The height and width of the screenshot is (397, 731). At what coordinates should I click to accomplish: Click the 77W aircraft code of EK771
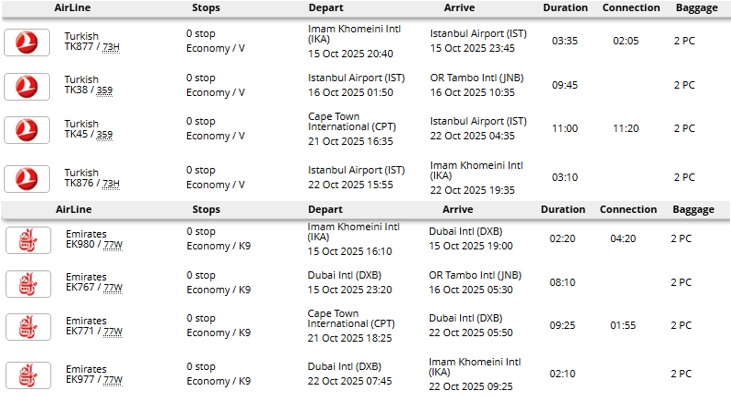tap(113, 332)
